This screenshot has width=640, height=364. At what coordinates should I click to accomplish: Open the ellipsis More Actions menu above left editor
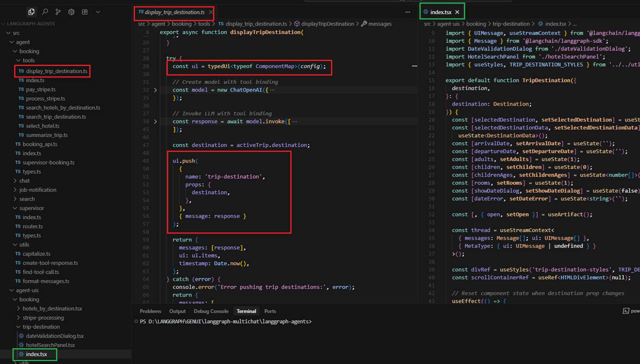(x=408, y=12)
